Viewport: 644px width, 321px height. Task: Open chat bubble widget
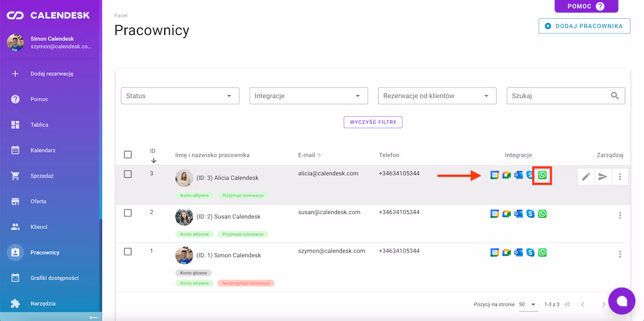click(621, 301)
